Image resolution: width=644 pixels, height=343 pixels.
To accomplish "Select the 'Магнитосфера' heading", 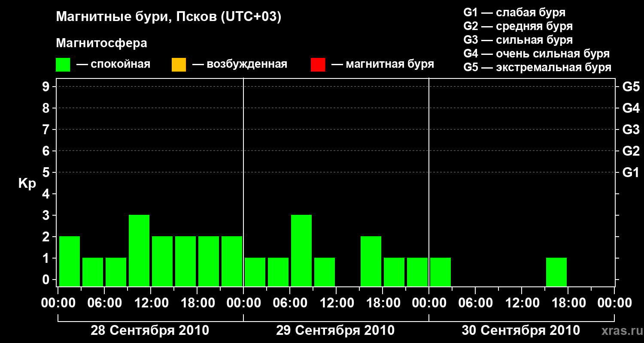I will [102, 43].
